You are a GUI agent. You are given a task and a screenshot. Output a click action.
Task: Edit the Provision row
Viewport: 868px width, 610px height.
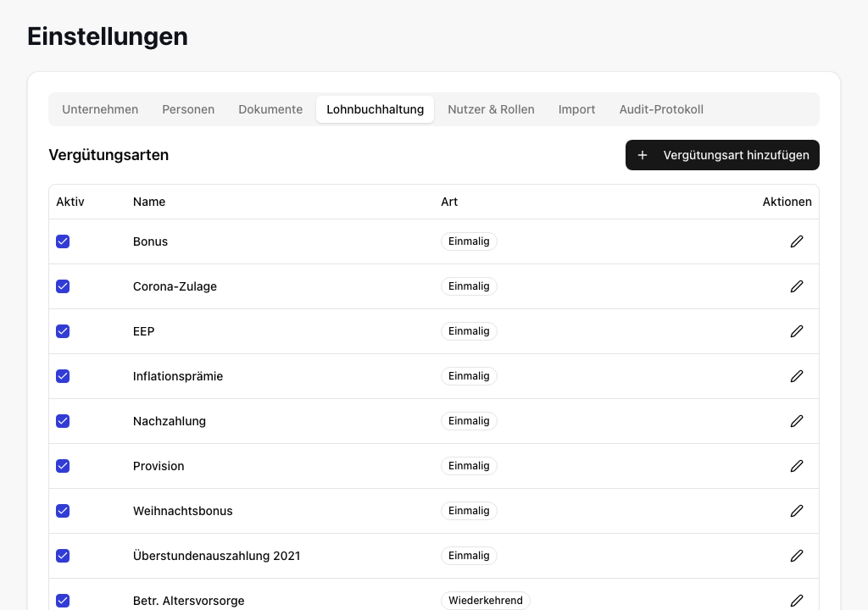(797, 466)
